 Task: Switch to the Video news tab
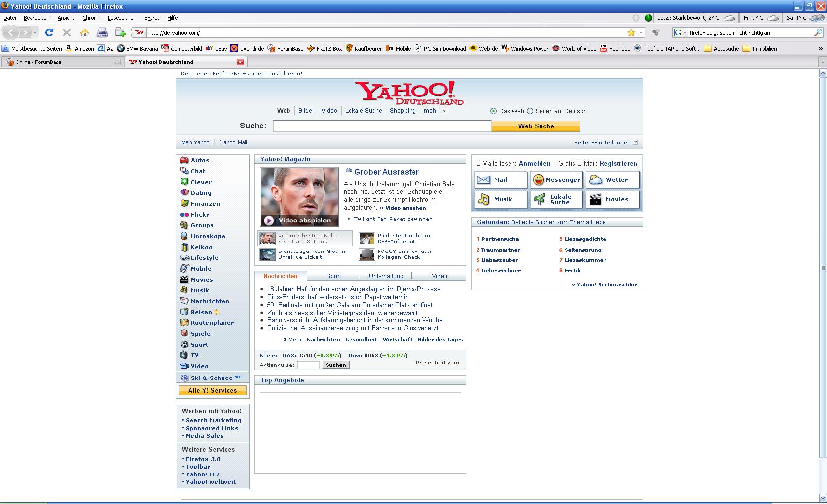[x=440, y=276]
